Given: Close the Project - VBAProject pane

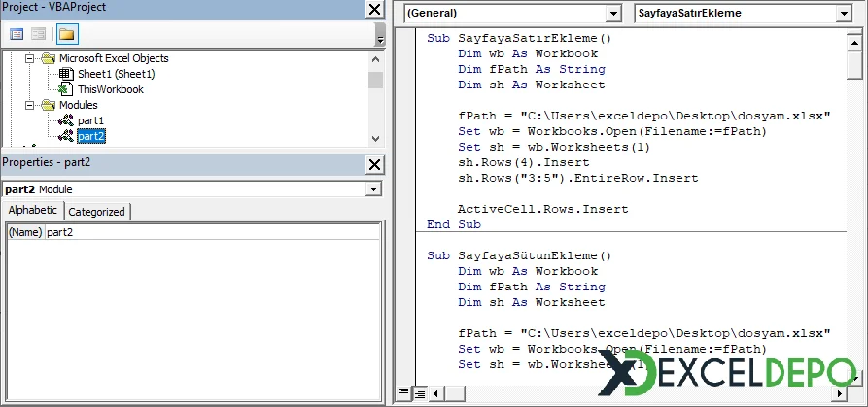Looking at the screenshot, I should 374,9.
